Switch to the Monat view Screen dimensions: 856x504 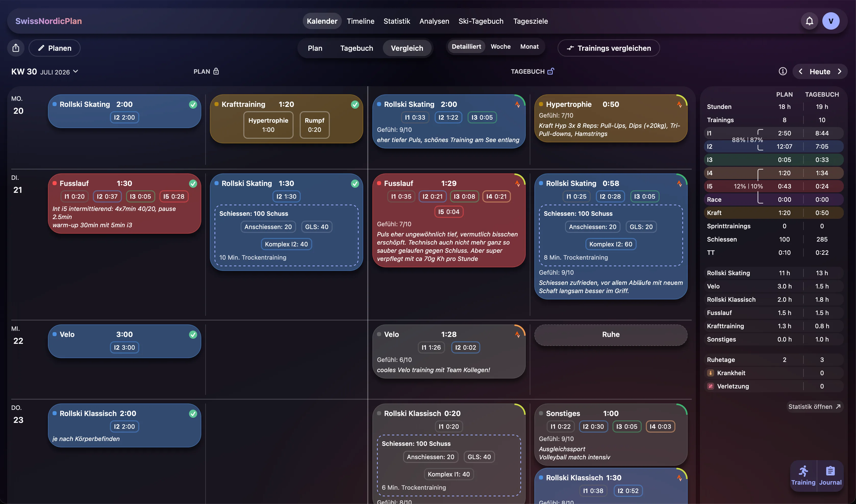pyautogui.click(x=529, y=46)
